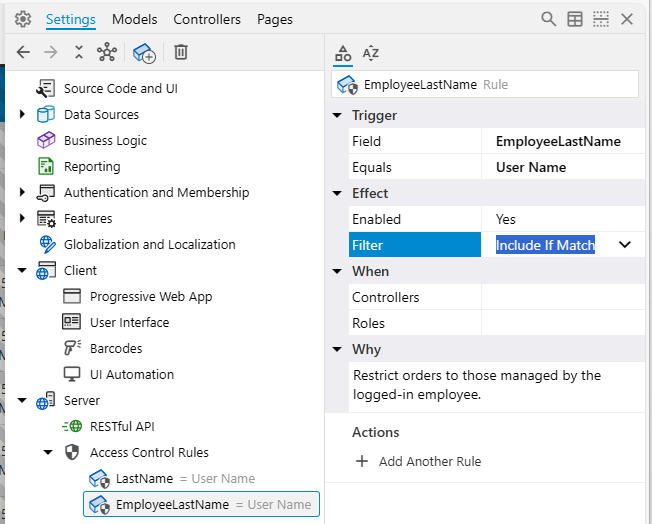Click Add Another Rule action
The width and height of the screenshot is (652, 524).
pyautogui.click(x=418, y=461)
